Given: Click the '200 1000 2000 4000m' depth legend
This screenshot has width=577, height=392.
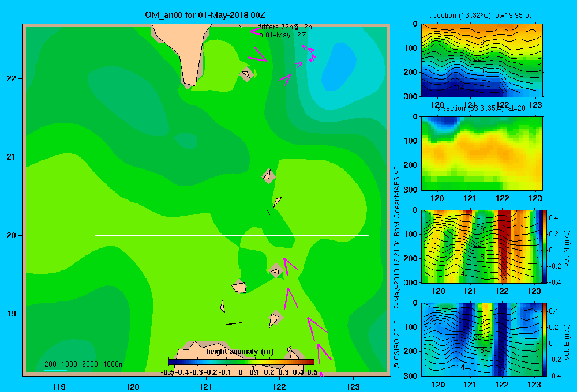Looking at the screenshot, I should 84,364.
